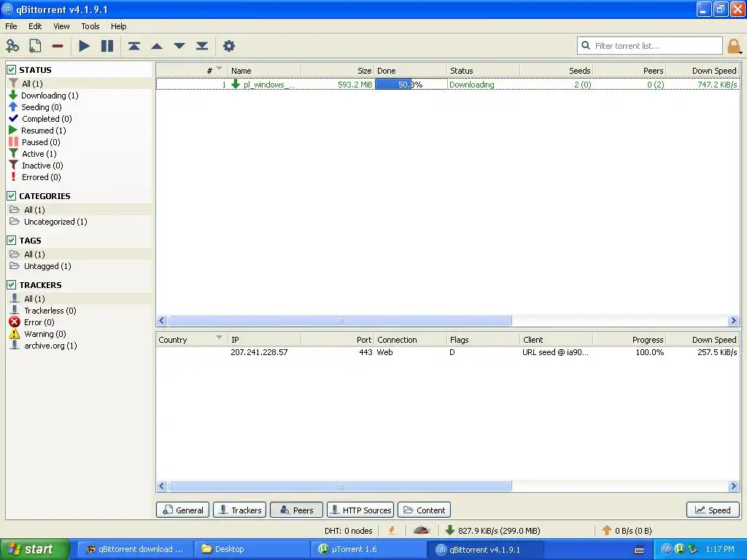This screenshot has width=747, height=560.
Task: Toggle the TRACKERS section checkbox
Action: [12, 285]
